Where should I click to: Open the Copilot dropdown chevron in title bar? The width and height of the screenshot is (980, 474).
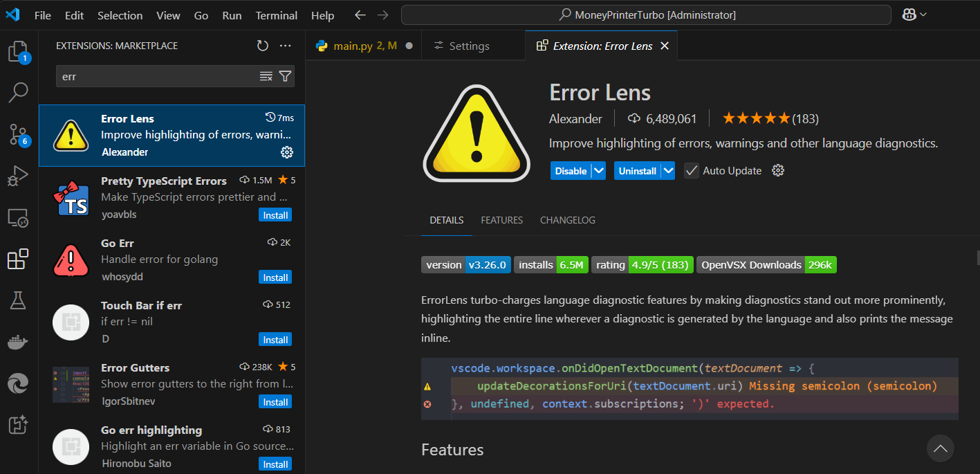click(924, 15)
